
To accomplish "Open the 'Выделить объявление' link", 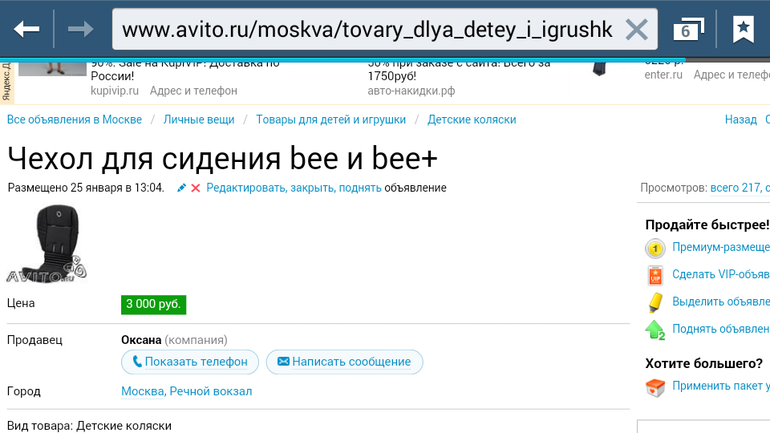I will (x=721, y=301).
